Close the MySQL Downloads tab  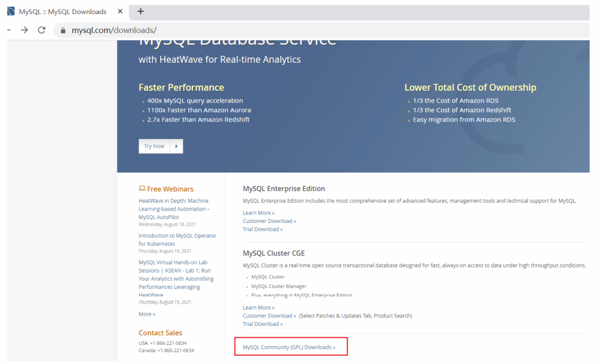click(120, 11)
